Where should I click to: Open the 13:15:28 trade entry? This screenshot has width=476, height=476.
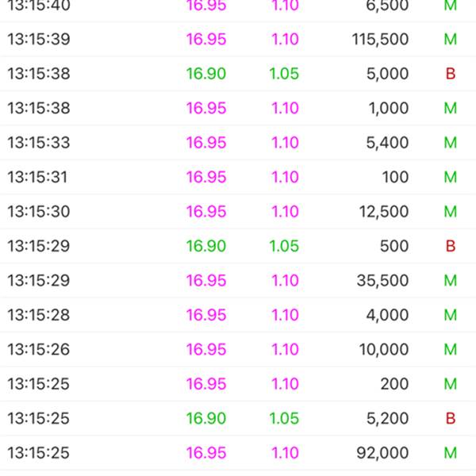click(x=238, y=315)
